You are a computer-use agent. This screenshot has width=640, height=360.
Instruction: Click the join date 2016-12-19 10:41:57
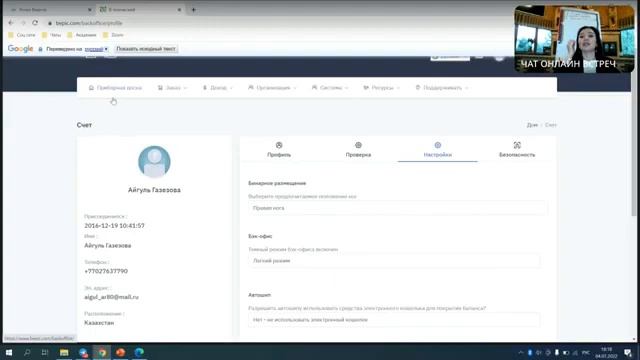tap(114, 226)
